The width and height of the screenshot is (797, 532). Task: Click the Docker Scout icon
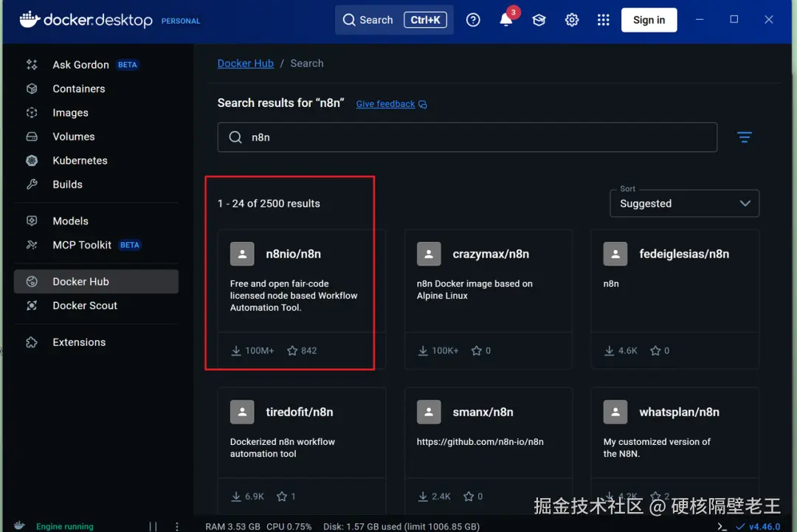(32, 305)
